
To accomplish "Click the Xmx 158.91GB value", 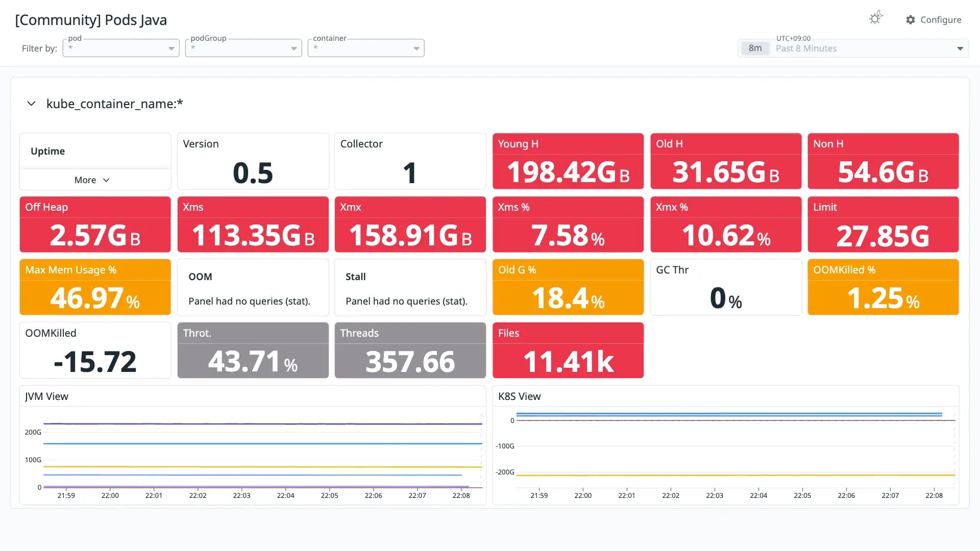I will [410, 236].
